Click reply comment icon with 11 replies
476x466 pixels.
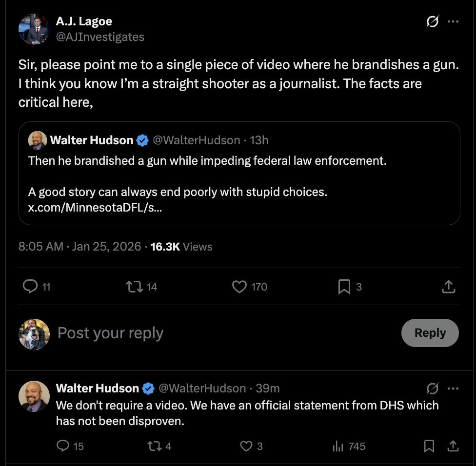pos(31,287)
